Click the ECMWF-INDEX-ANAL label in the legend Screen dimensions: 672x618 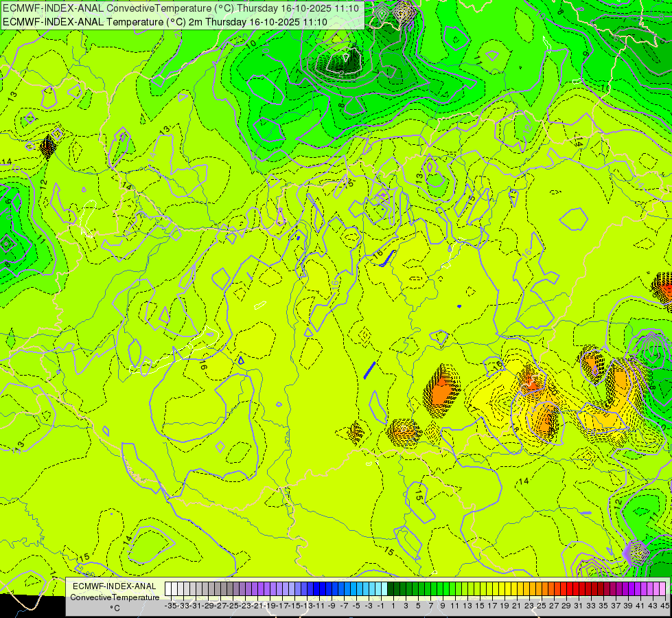(115, 586)
